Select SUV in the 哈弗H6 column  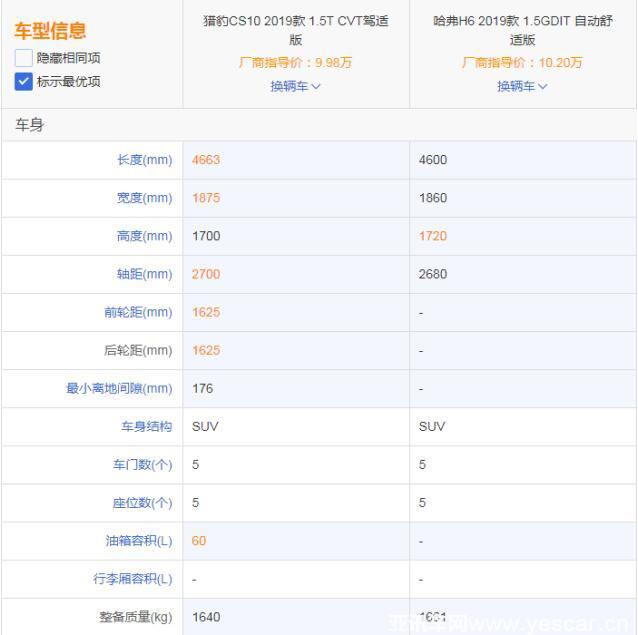(432, 426)
